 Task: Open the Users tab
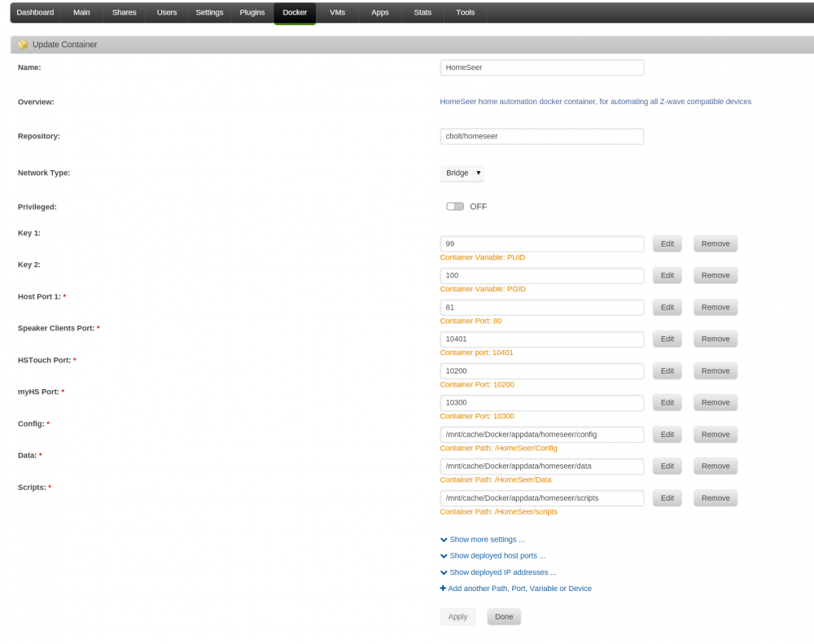coord(167,12)
